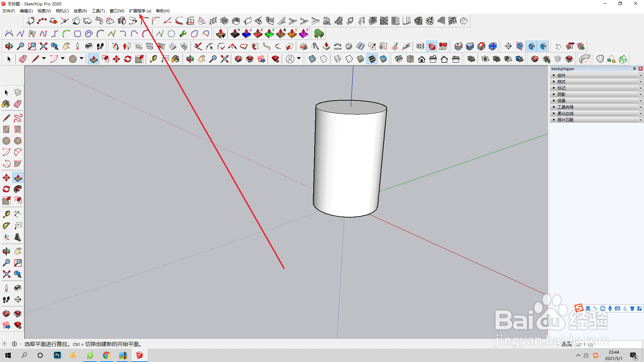Open Chrome from the taskbar

tap(106, 355)
